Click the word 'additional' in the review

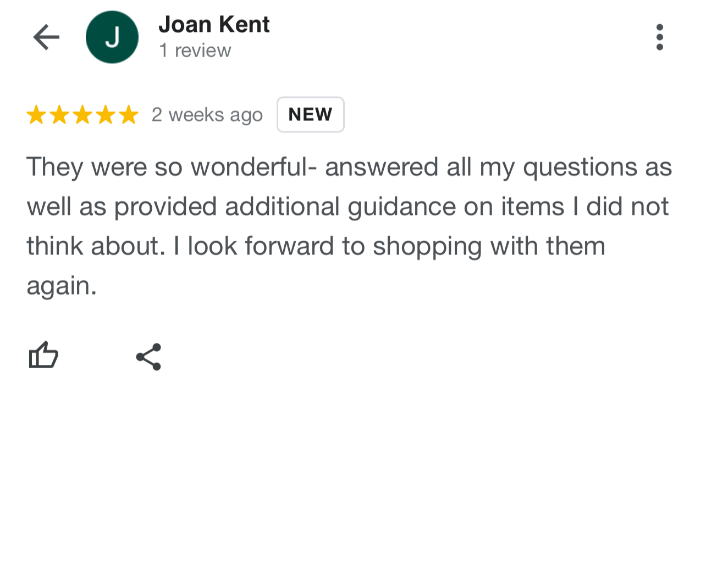[x=282, y=207]
